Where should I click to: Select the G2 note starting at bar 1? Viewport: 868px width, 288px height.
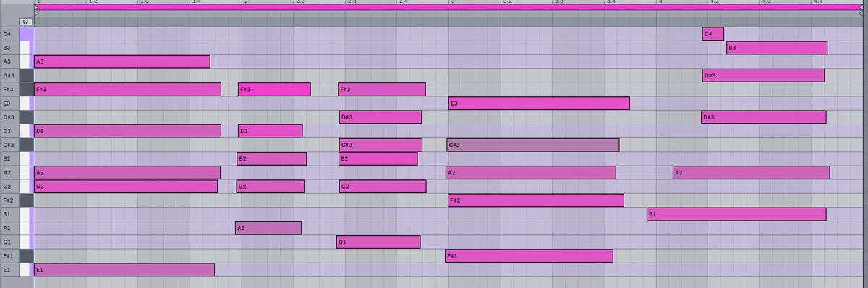tap(126, 187)
